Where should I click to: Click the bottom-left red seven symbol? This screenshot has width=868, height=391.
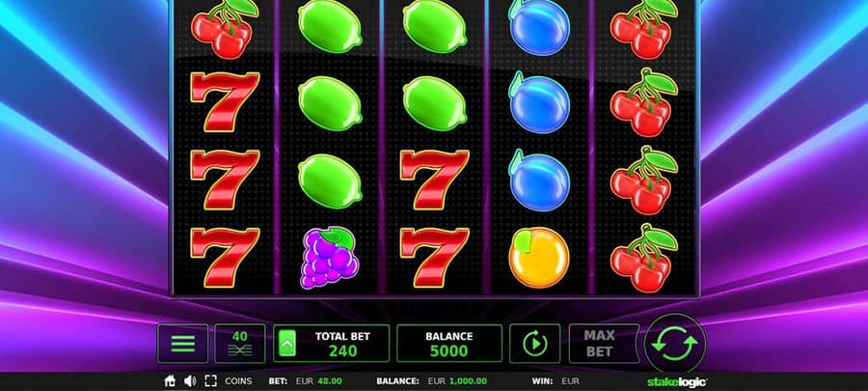pos(225,258)
